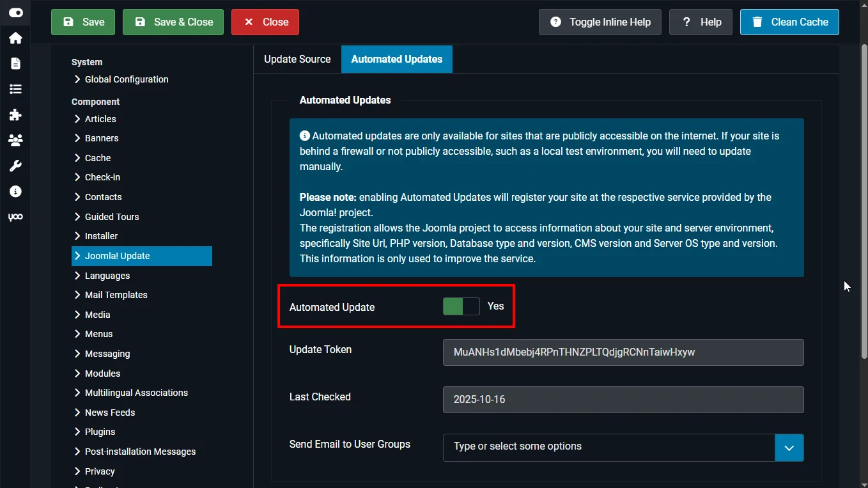
Task: Expand the Send Email to User Groups dropdown
Action: (x=789, y=447)
